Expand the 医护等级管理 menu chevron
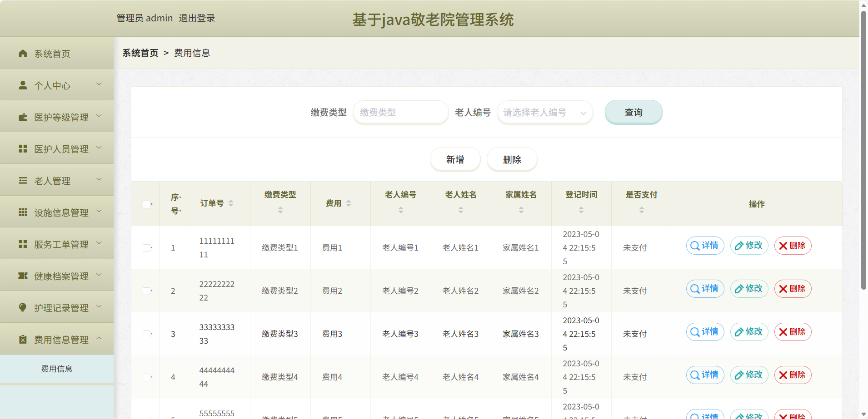Viewport: 868px width, 419px height. click(99, 116)
